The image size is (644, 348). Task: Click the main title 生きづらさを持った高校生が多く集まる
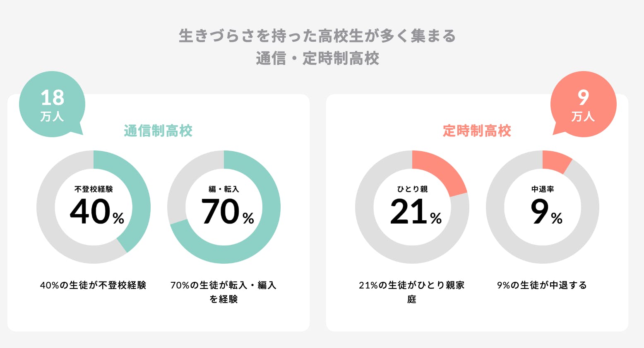click(317, 36)
